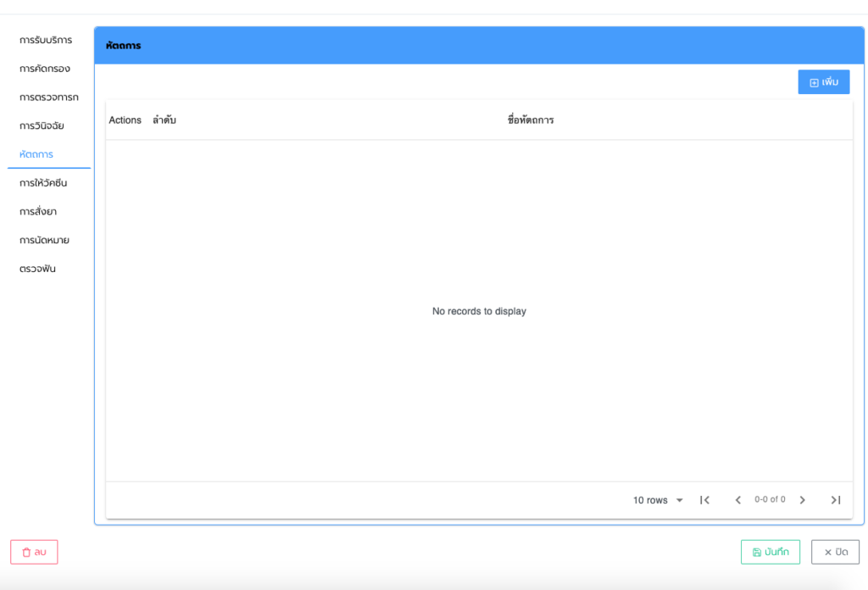Select the ตรวจฟัน dental tab
This screenshot has height=590, width=868.
[37, 269]
